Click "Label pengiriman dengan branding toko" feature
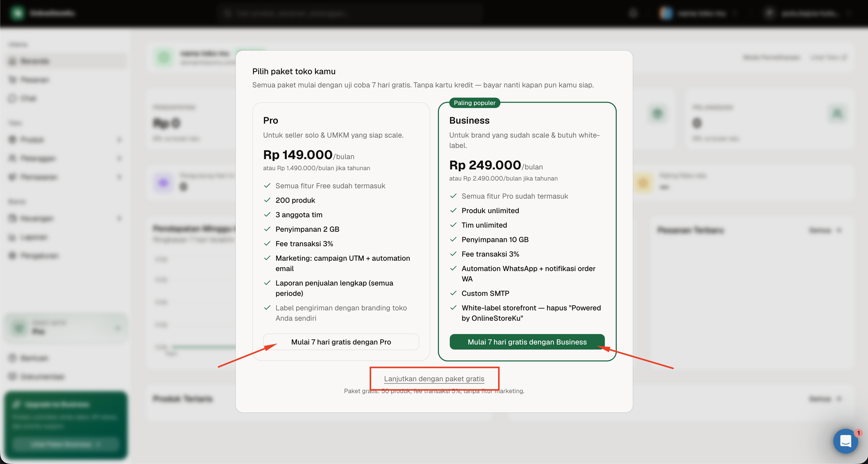The width and height of the screenshot is (868, 464). [x=341, y=313]
